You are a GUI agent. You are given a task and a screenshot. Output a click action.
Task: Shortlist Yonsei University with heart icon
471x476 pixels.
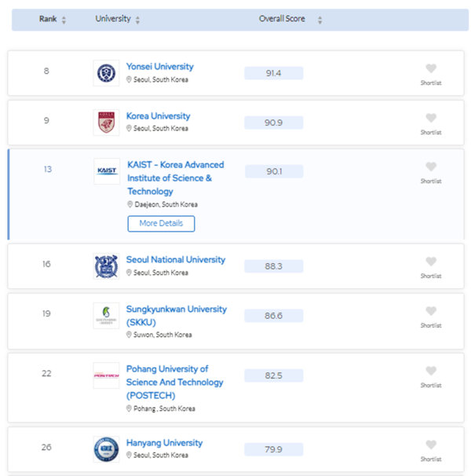[x=431, y=69]
